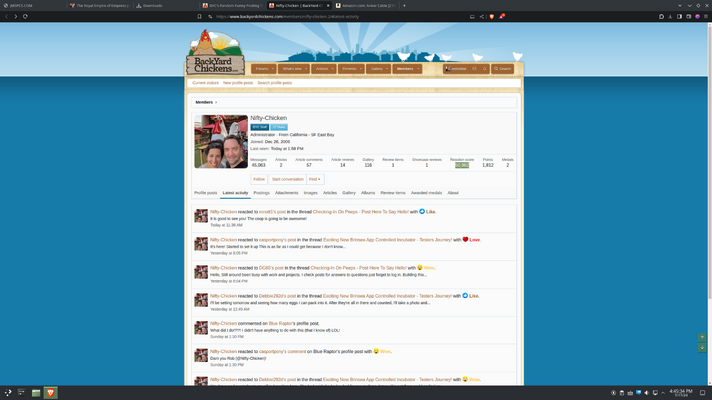Open the volume control in the system tray
This screenshot has height=400, width=712.
(x=647, y=393)
